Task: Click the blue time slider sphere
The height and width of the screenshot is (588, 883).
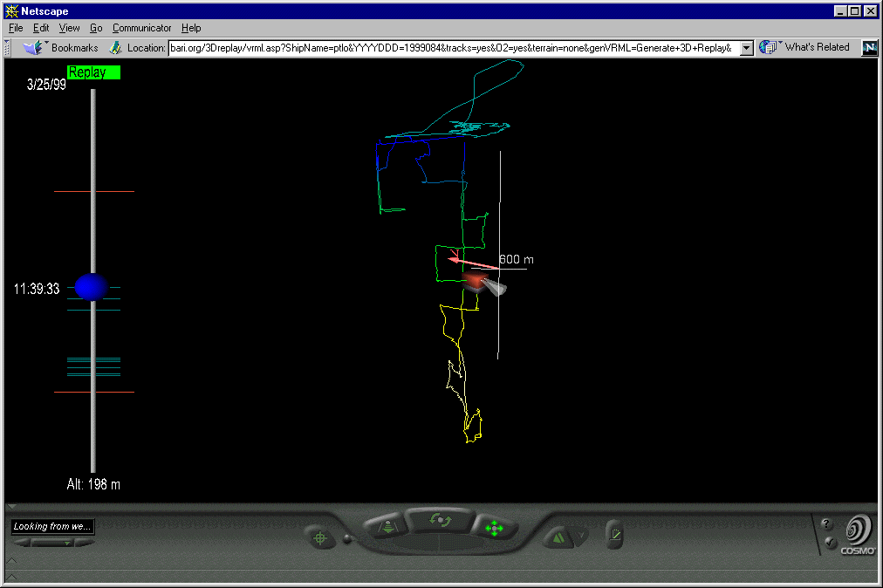Action: [91, 287]
